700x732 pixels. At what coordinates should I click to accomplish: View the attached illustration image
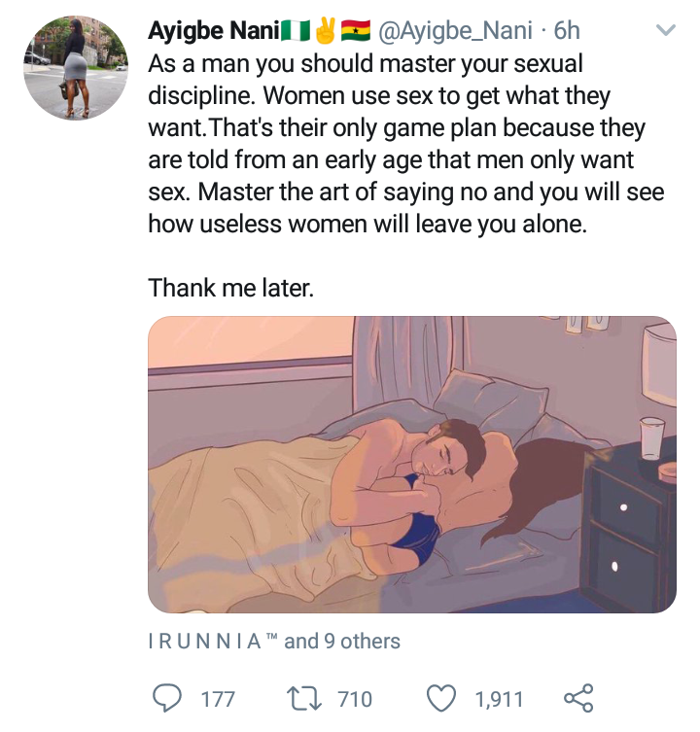click(412, 465)
